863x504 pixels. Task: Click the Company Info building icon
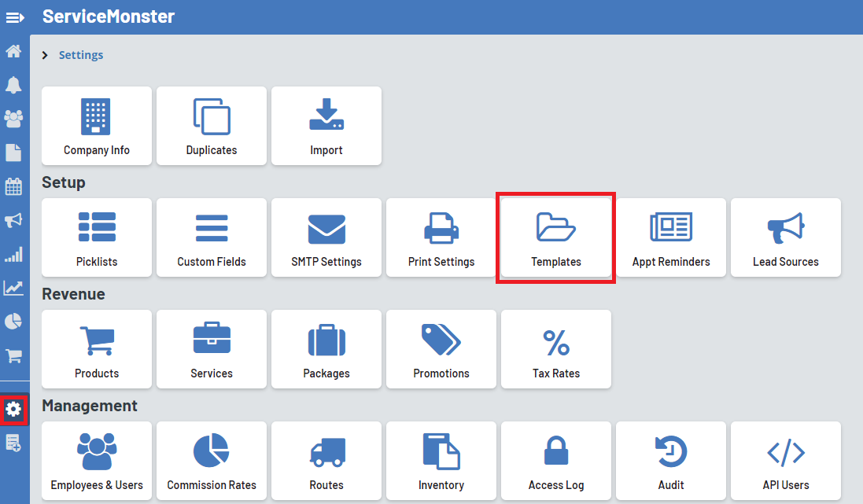tap(96, 117)
